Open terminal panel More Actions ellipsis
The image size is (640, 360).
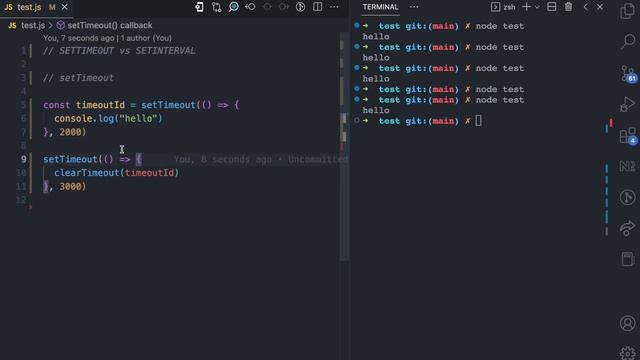pos(414,7)
